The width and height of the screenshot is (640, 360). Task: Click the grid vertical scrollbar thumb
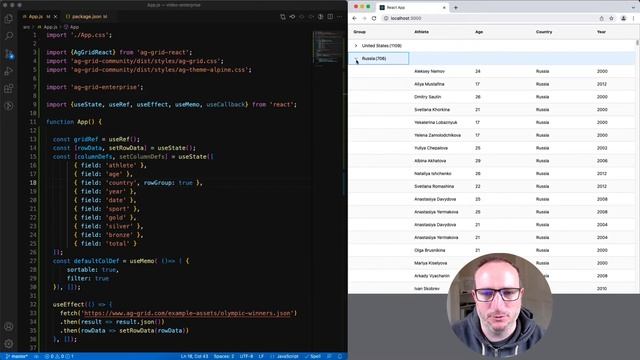(637, 43)
